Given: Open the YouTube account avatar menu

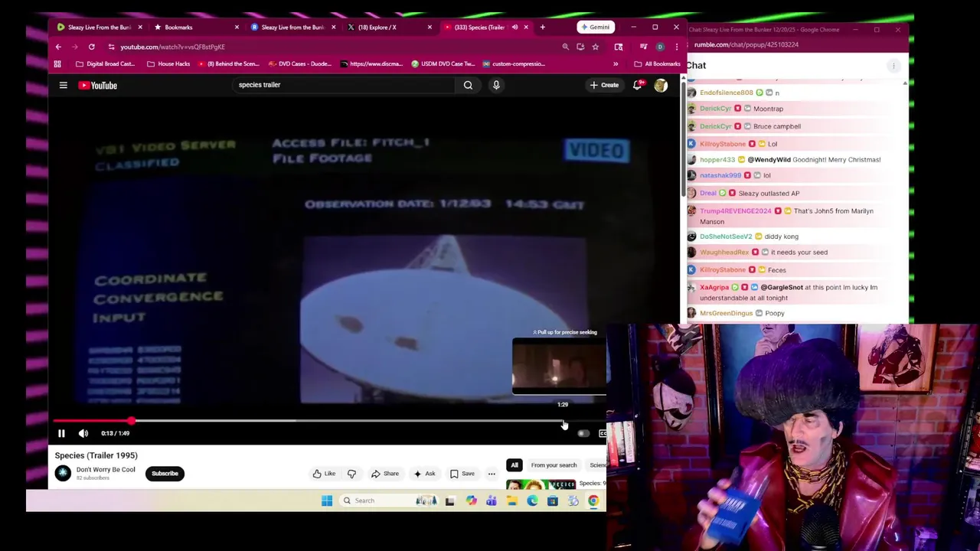Looking at the screenshot, I should coord(661,86).
